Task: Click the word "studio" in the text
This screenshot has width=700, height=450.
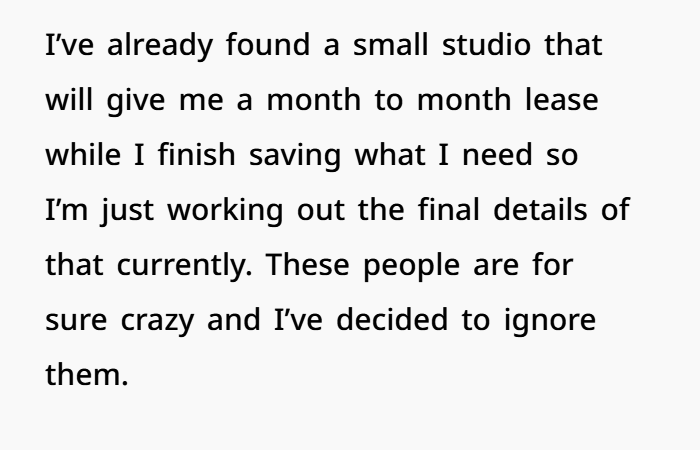Action: (x=486, y=44)
